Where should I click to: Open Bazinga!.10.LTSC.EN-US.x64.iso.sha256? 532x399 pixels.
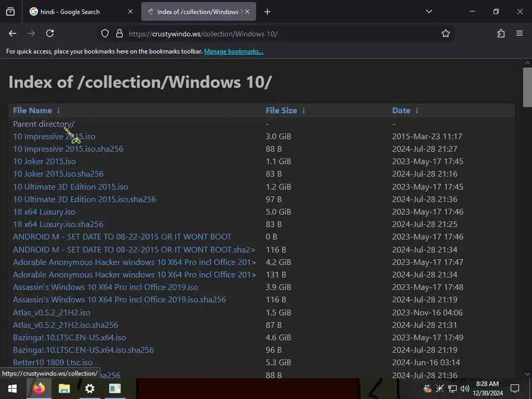tap(83, 350)
